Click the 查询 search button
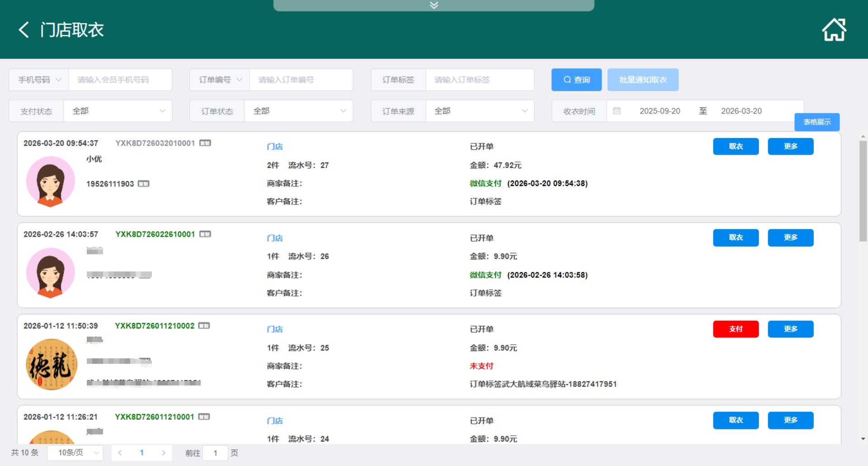Screen dimensions: 868x466 click(x=576, y=80)
